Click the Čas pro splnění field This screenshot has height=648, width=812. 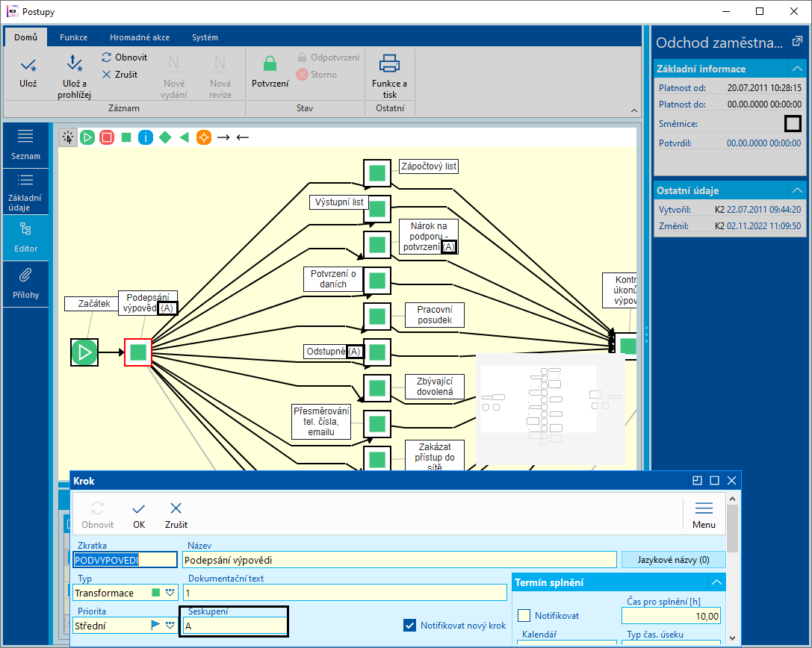671,616
